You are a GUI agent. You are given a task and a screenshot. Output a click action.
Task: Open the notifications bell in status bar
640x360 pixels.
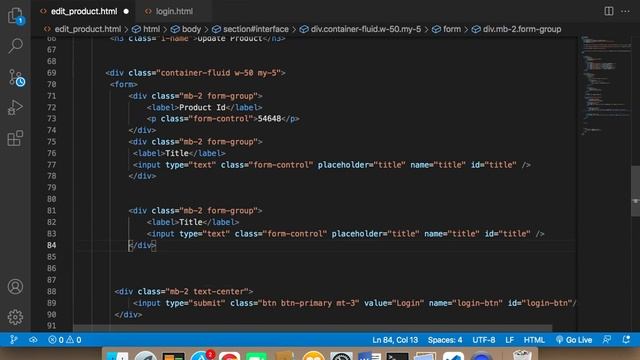click(x=626, y=340)
